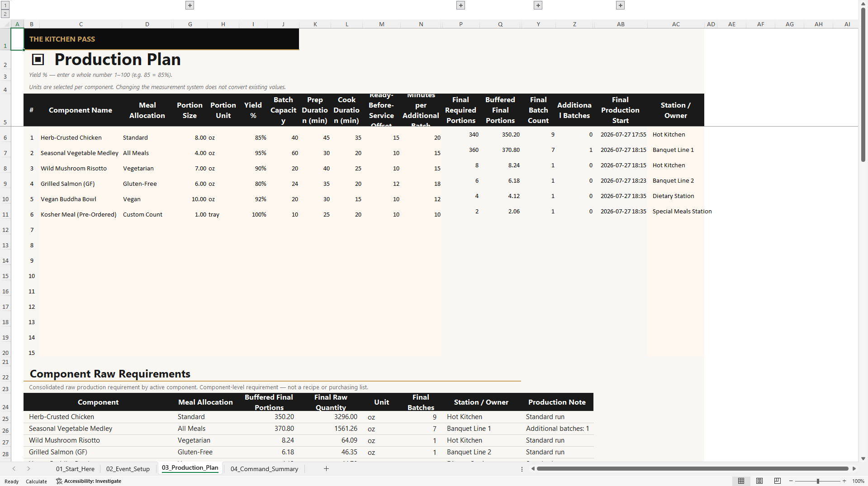Viewport: 868px width, 486px height.
Task: Select the Production Note header cell
Action: pos(557,402)
